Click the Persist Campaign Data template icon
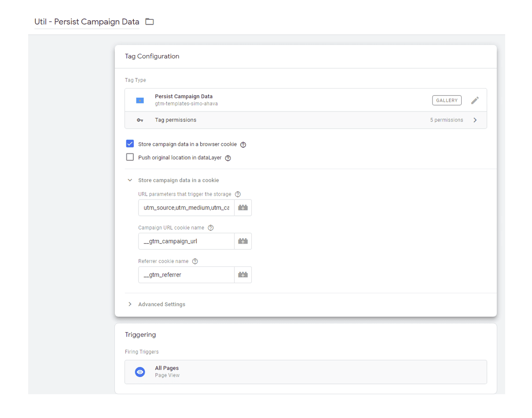The width and height of the screenshot is (532, 418). pyautogui.click(x=140, y=100)
